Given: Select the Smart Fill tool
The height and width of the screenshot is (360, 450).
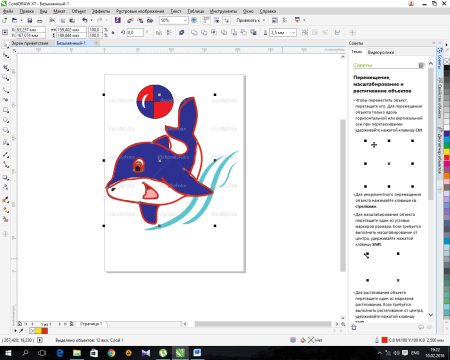Looking at the screenshot, I should point(6,219).
